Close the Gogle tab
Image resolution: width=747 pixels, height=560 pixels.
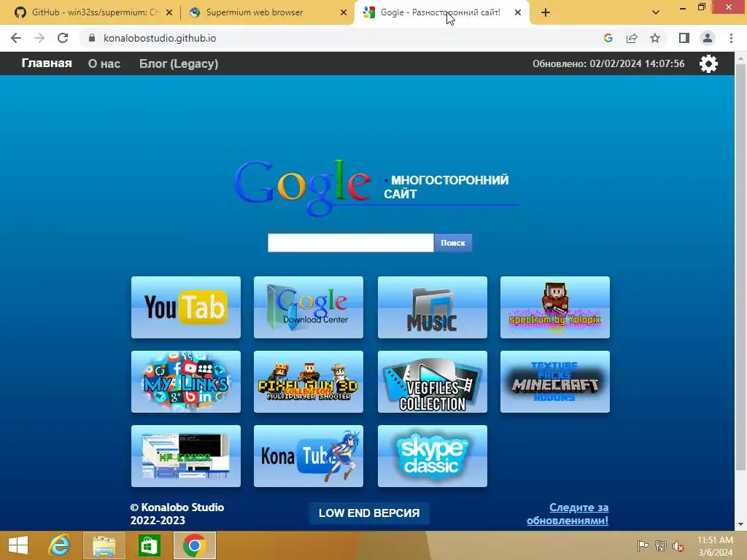518,13
